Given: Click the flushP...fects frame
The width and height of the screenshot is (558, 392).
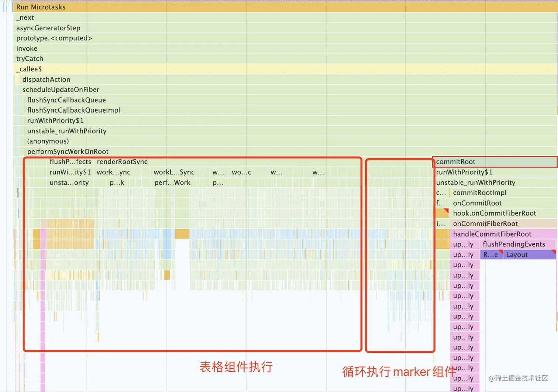Looking at the screenshot, I should tap(70, 162).
